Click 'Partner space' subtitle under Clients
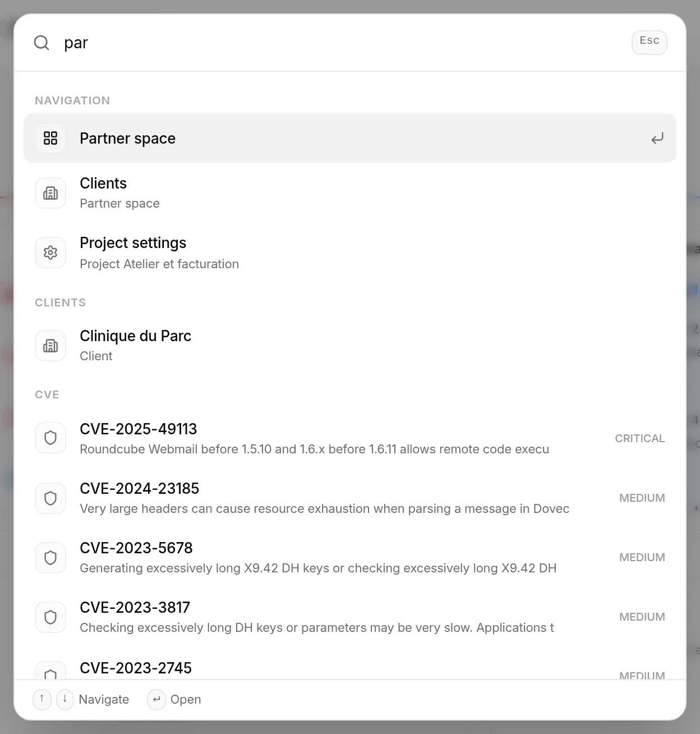700x734 pixels. tap(119, 203)
